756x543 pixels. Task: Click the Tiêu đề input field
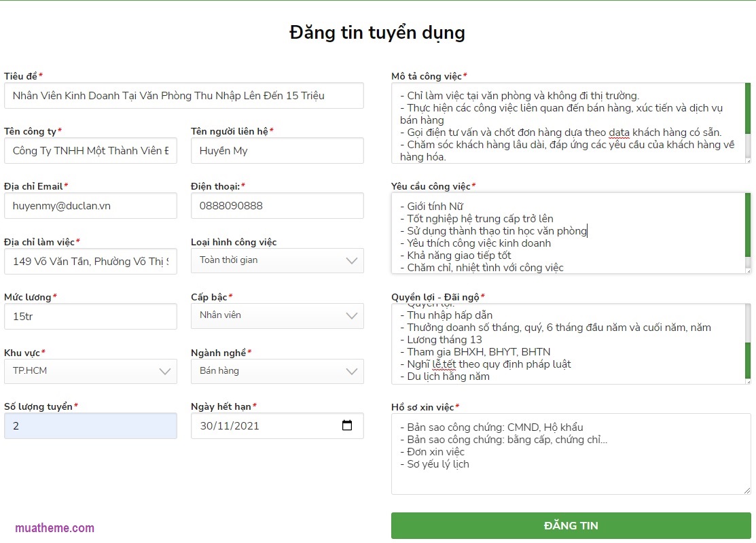(183, 96)
